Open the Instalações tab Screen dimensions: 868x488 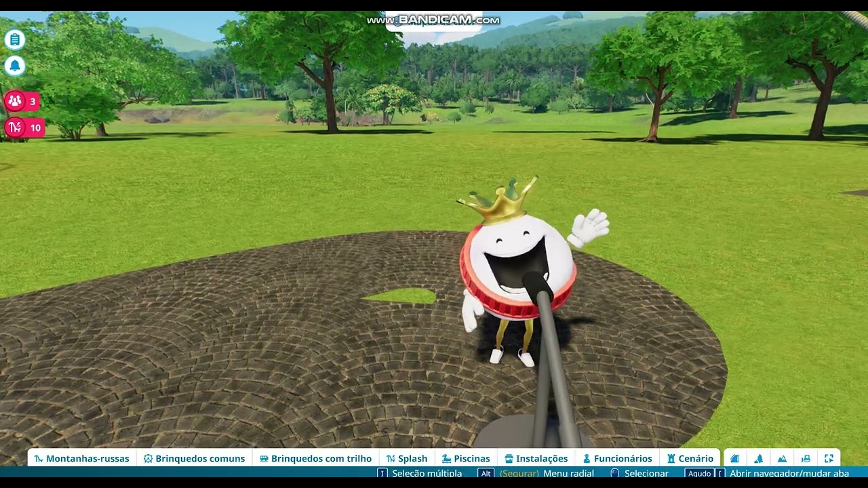(x=536, y=458)
